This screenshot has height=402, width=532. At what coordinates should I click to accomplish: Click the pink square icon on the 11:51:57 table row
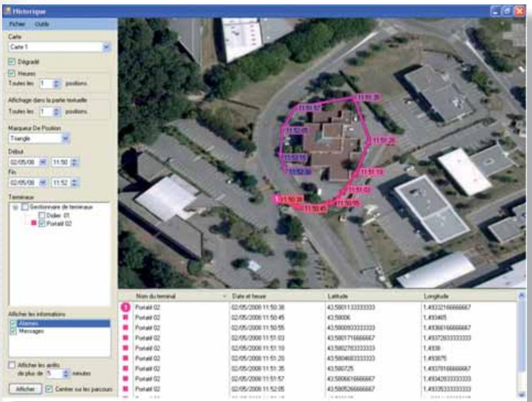click(126, 379)
